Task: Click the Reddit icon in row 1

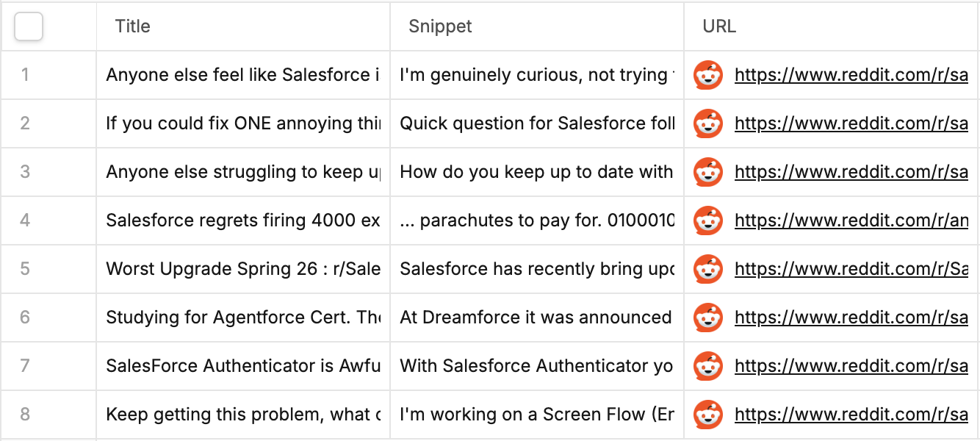Action: click(x=708, y=75)
